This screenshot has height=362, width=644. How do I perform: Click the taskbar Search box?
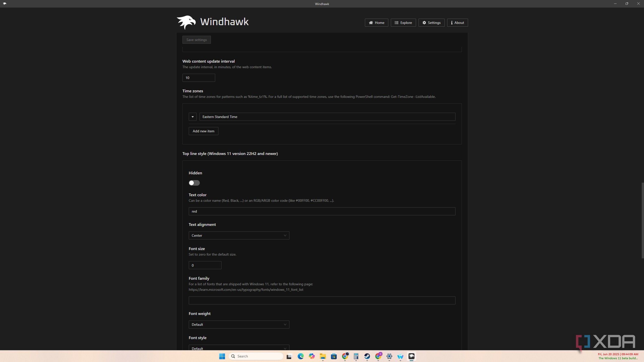pyautogui.click(x=256, y=356)
